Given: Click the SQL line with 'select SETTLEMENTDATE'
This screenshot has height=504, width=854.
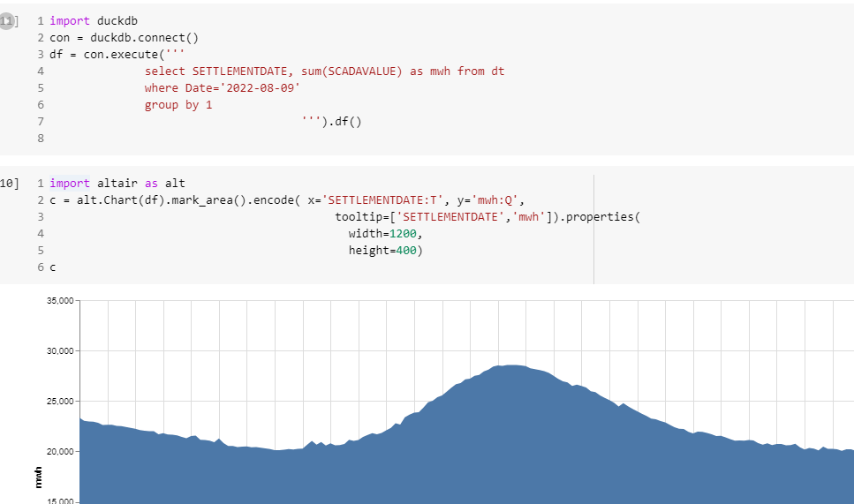Looking at the screenshot, I should pos(324,71).
